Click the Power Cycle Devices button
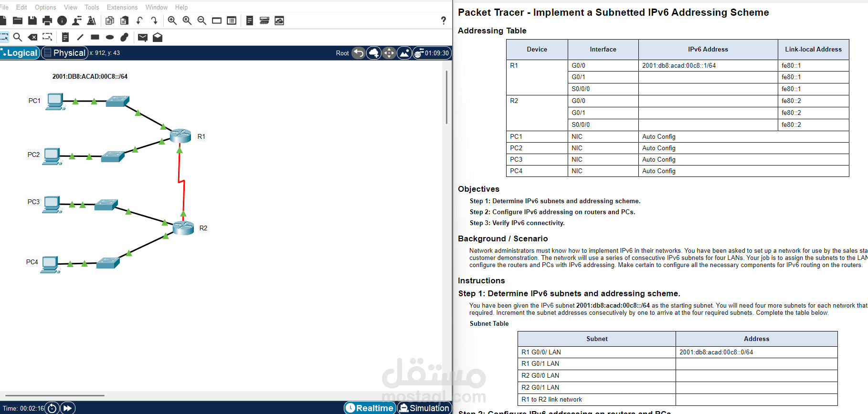The image size is (868, 414). point(52,408)
